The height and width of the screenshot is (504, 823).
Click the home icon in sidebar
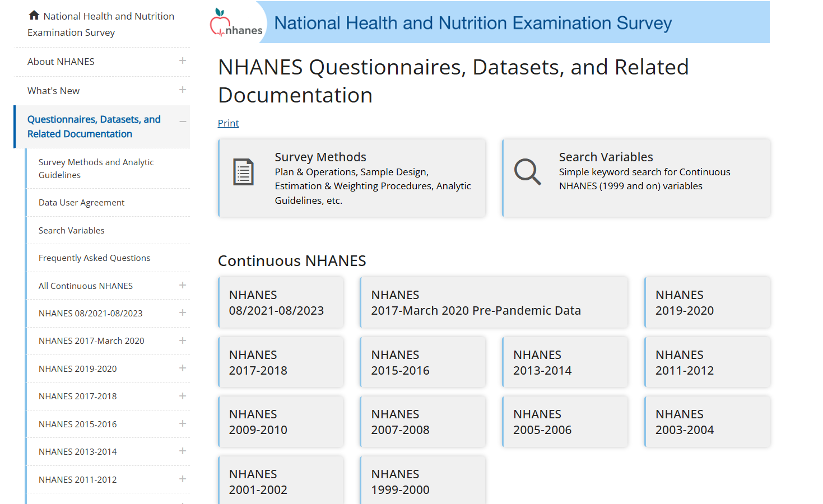[34, 15]
